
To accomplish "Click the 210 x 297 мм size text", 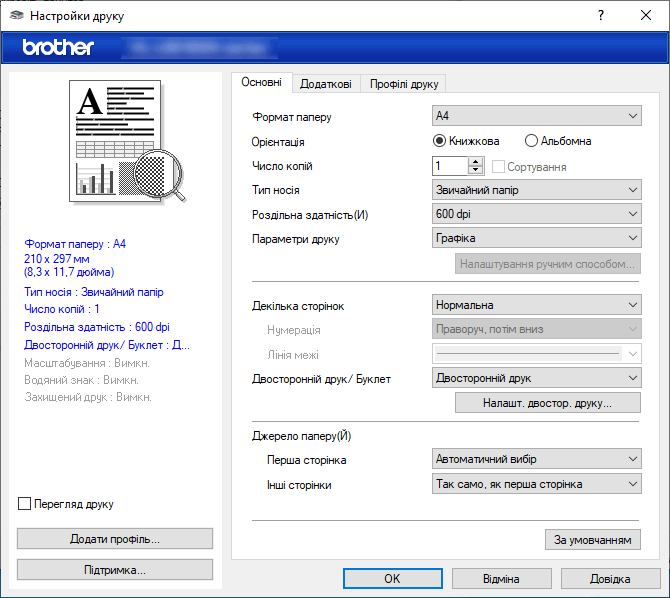I will click(57, 259).
